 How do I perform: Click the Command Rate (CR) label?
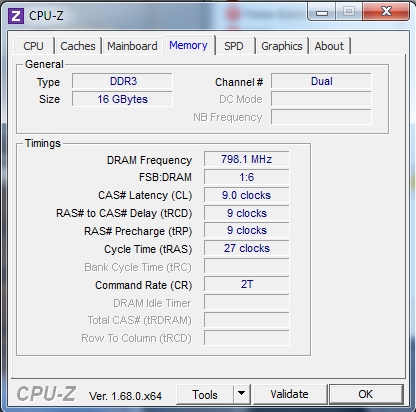coord(144,285)
